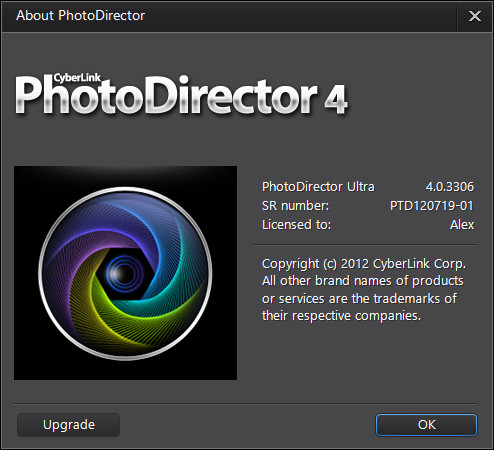Viewport: 494px width, 450px height.
Task: Click the Copyright (c) 2012 CyberLink Corp. line
Action: [364, 264]
